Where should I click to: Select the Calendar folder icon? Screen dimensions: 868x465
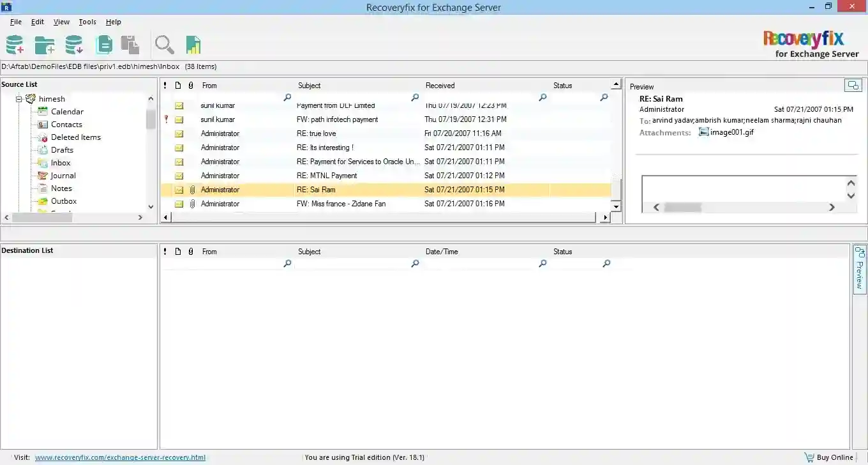click(43, 111)
